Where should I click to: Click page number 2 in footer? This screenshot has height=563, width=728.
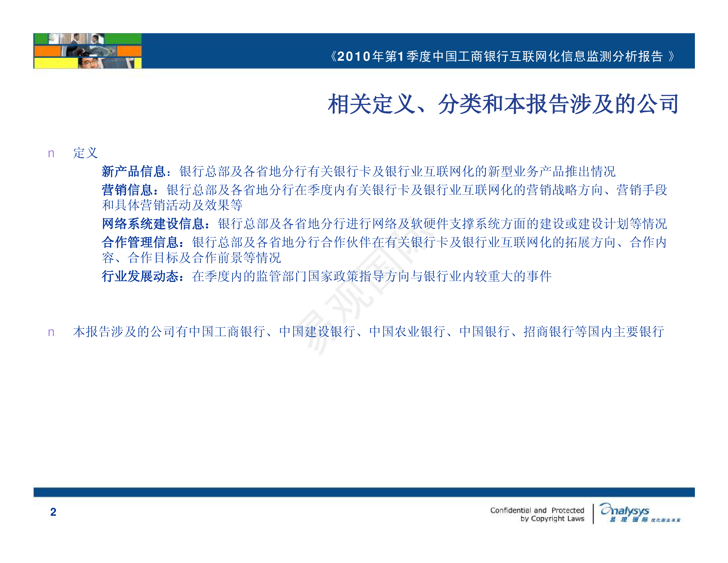click(x=53, y=512)
